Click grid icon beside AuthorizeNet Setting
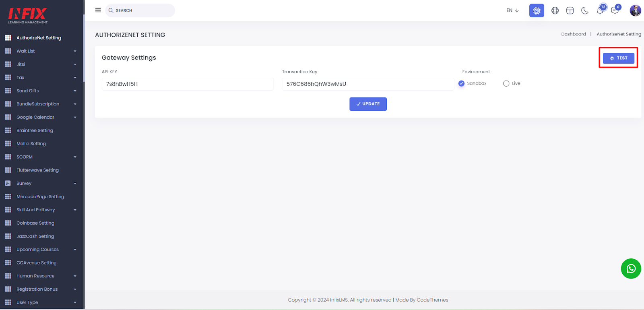The image size is (644, 310). click(x=8, y=38)
